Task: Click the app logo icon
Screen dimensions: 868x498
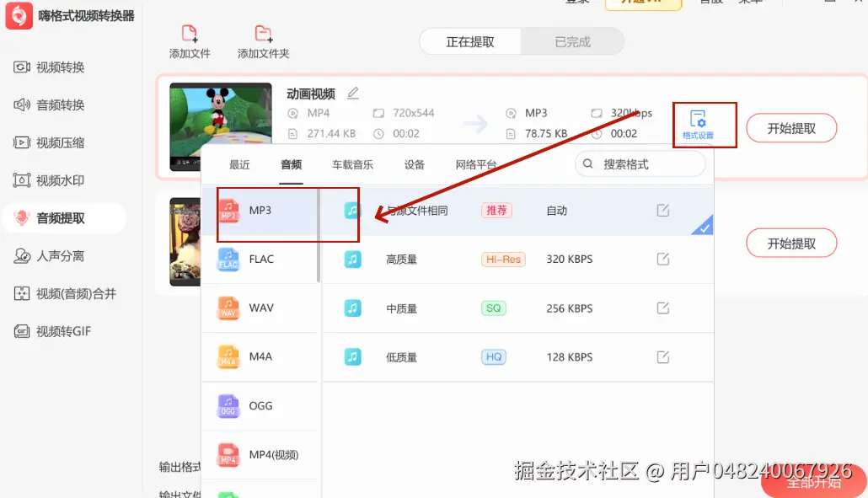Action: [19, 15]
